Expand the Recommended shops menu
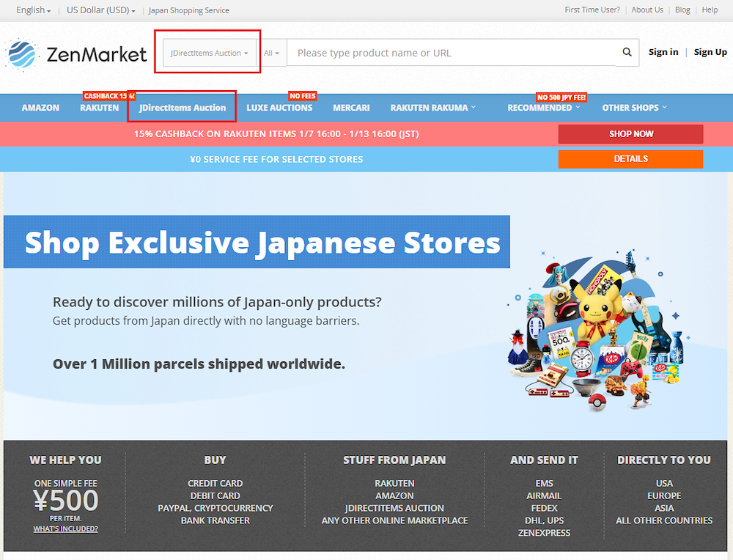The height and width of the screenshot is (560, 733). click(544, 108)
